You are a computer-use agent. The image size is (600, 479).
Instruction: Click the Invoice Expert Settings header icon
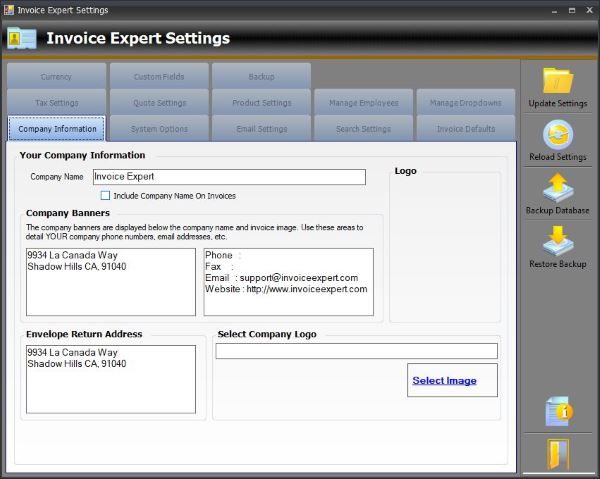[21, 38]
